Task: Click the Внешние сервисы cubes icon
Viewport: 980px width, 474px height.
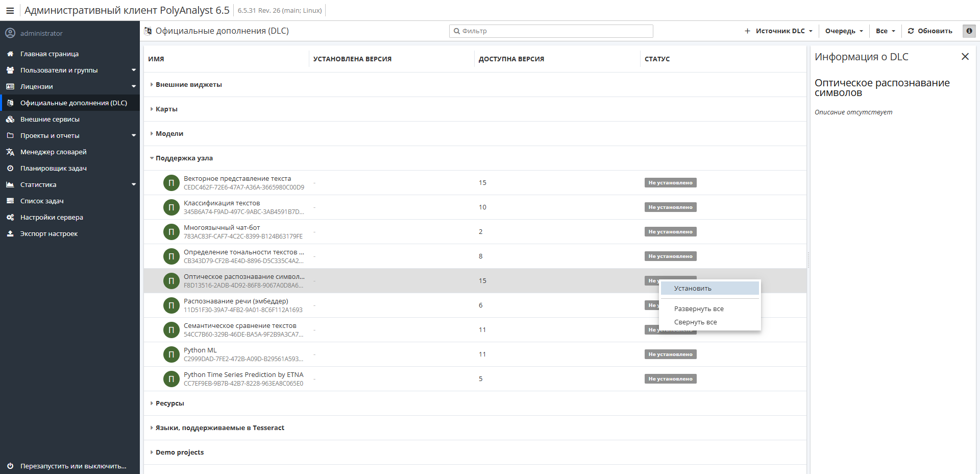Action: point(10,119)
